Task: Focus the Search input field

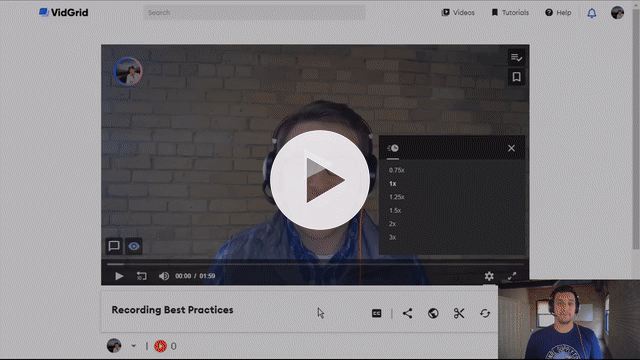Action: pos(254,13)
